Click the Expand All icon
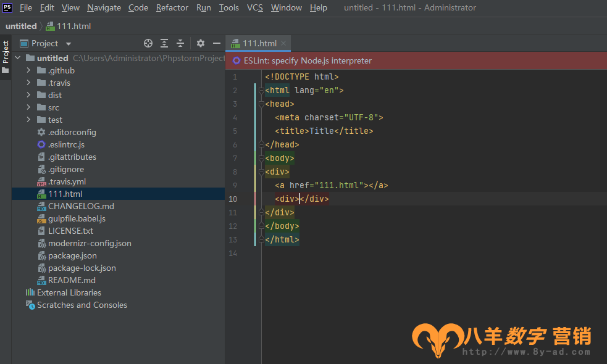Image resolution: width=607 pixels, height=364 pixels. 164,43
